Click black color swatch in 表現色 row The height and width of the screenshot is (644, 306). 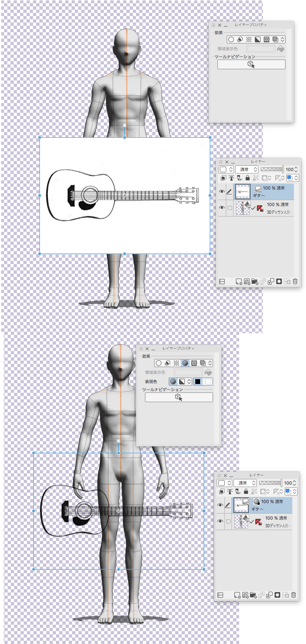pyautogui.click(x=198, y=382)
